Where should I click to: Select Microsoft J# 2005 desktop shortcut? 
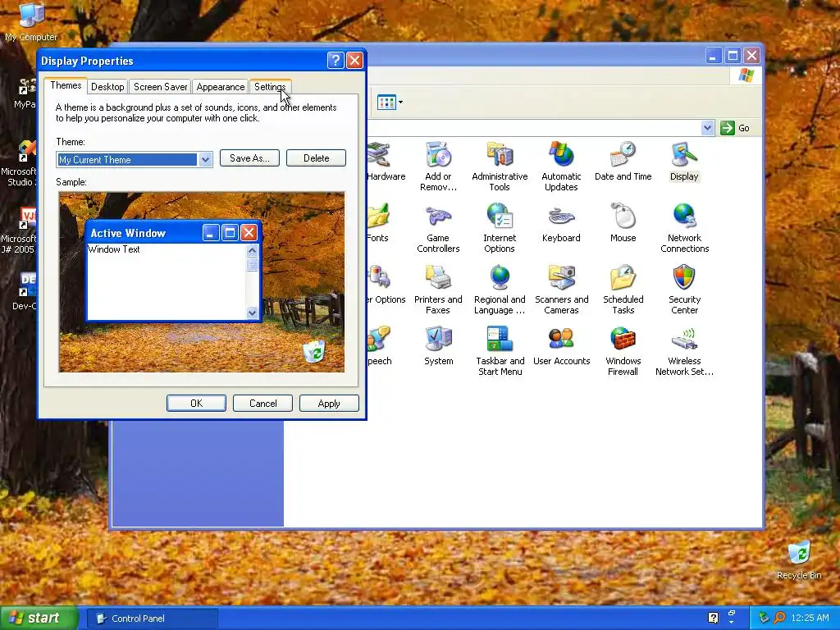pyautogui.click(x=21, y=231)
